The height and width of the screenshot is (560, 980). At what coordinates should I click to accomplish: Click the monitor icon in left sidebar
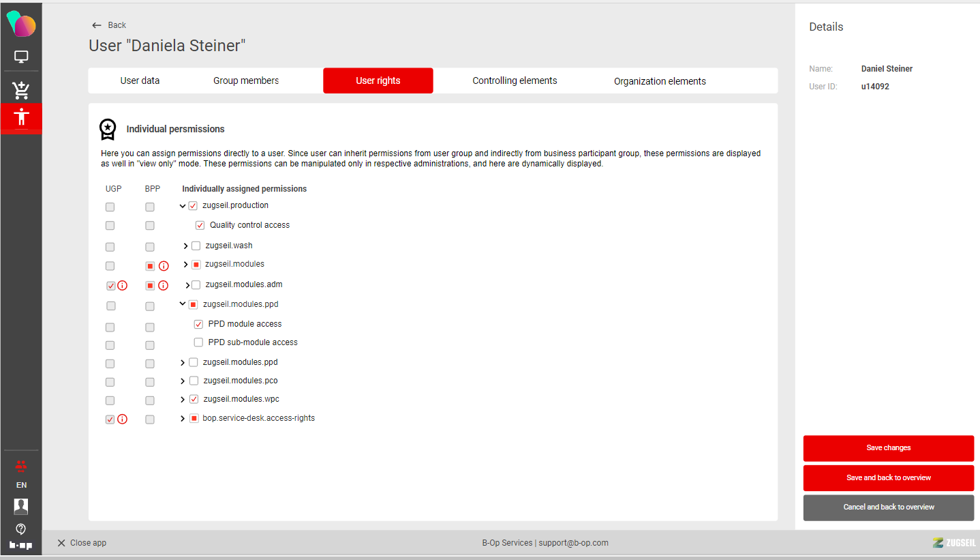point(21,57)
